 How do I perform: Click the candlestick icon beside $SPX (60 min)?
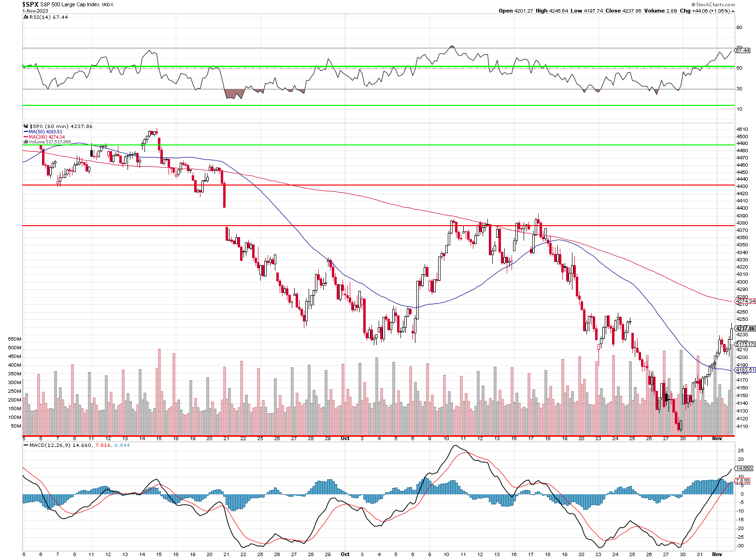coord(26,126)
